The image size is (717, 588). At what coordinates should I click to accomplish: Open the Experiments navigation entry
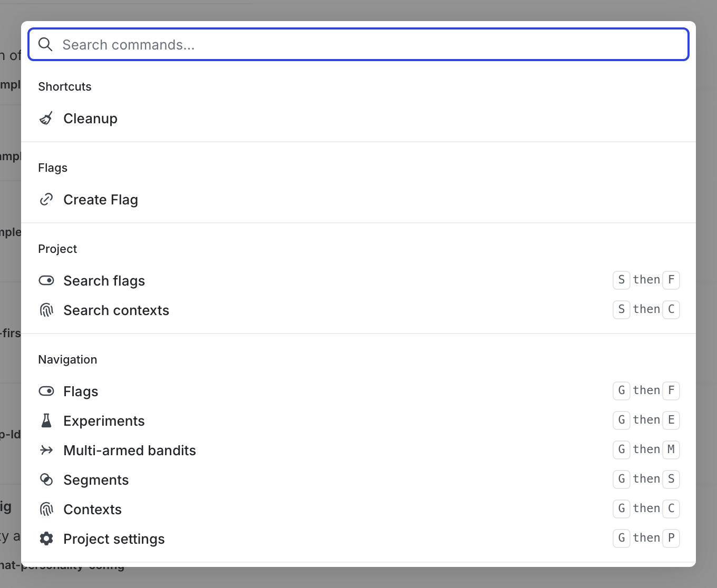pyautogui.click(x=104, y=421)
